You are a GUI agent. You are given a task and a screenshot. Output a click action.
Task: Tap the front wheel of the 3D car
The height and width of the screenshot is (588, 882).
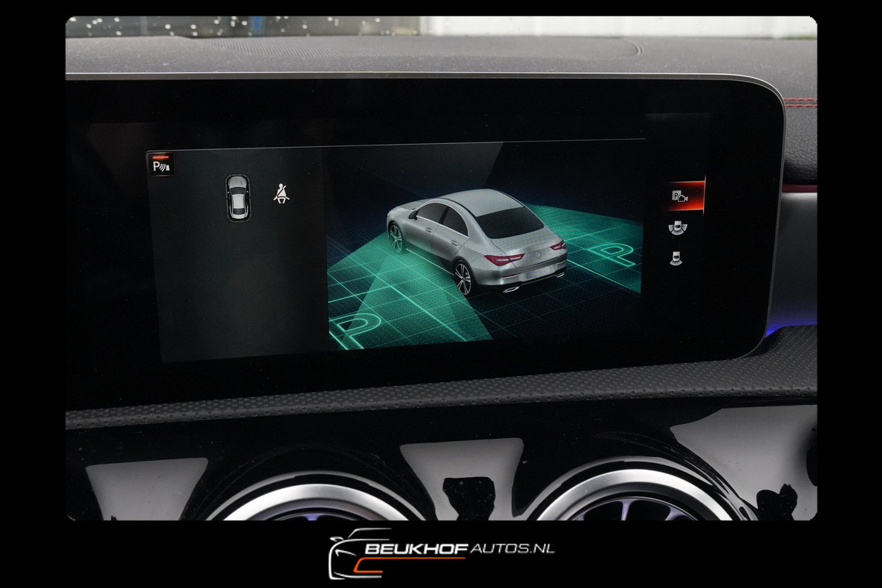coord(395,238)
